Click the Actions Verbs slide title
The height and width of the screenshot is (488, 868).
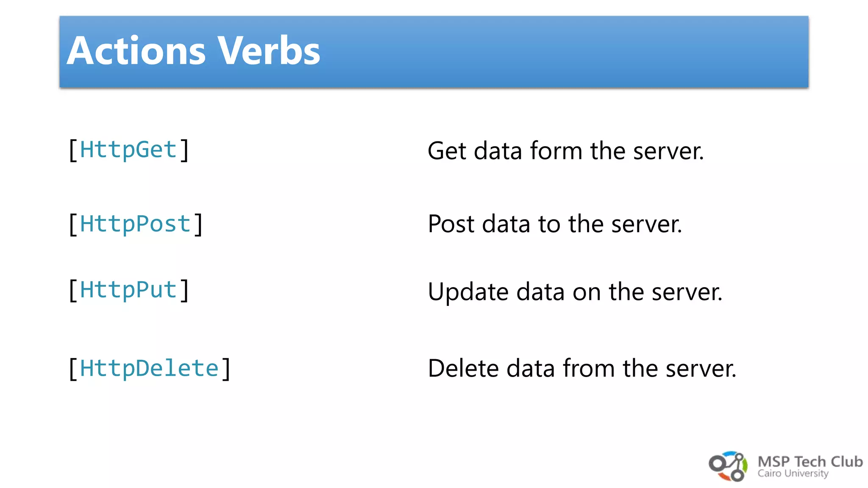193,51
